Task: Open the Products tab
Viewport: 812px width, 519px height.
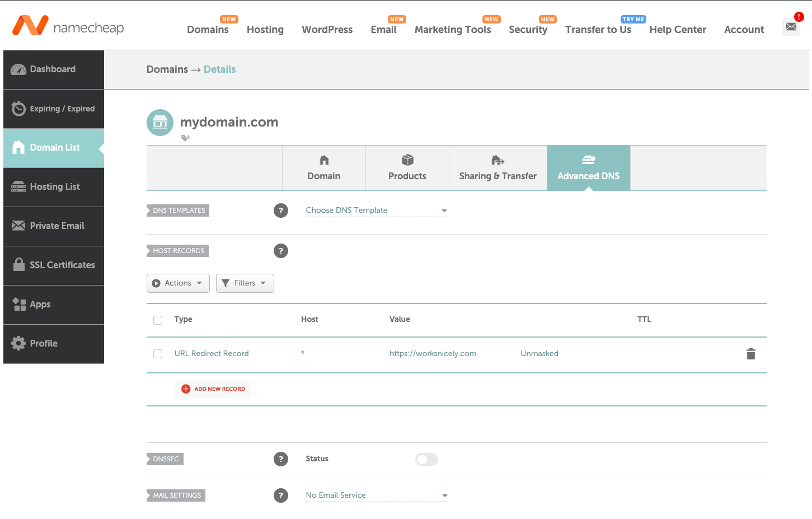Action: (x=407, y=168)
